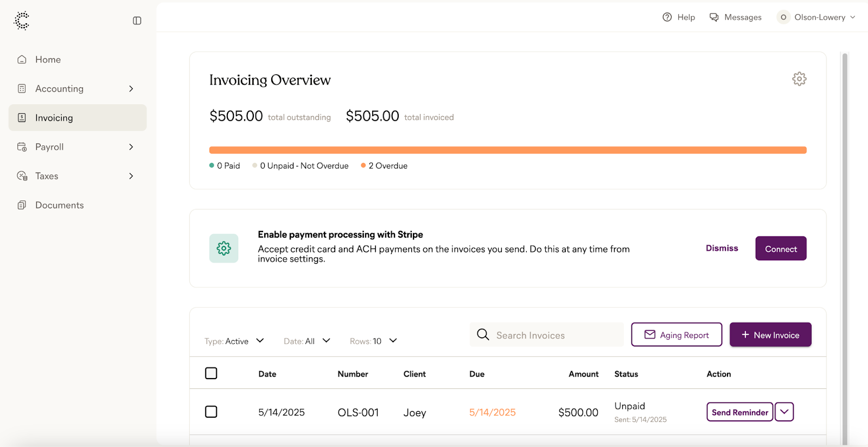The width and height of the screenshot is (868, 447).
Task: Click the company logo icon
Action: pyautogui.click(x=22, y=21)
